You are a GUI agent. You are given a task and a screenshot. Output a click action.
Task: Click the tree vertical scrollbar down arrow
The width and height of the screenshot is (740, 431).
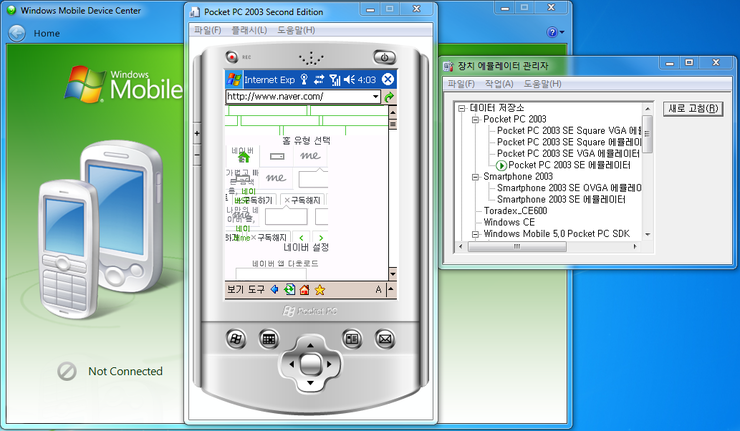648,235
